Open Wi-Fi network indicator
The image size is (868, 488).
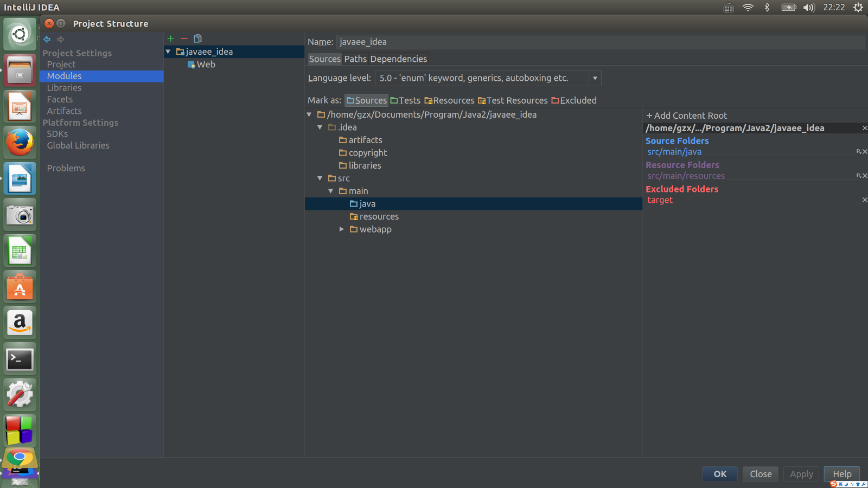(x=748, y=8)
